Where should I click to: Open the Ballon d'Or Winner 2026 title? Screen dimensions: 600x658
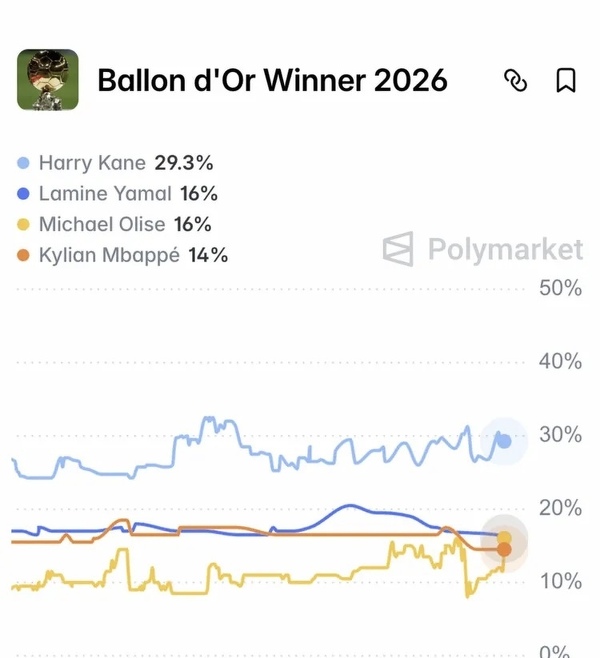[x=272, y=80]
